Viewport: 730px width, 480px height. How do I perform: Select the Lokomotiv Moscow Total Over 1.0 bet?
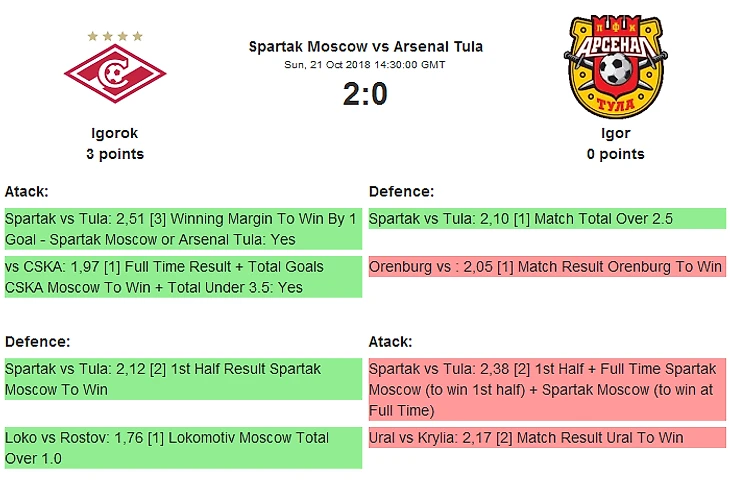181,448
